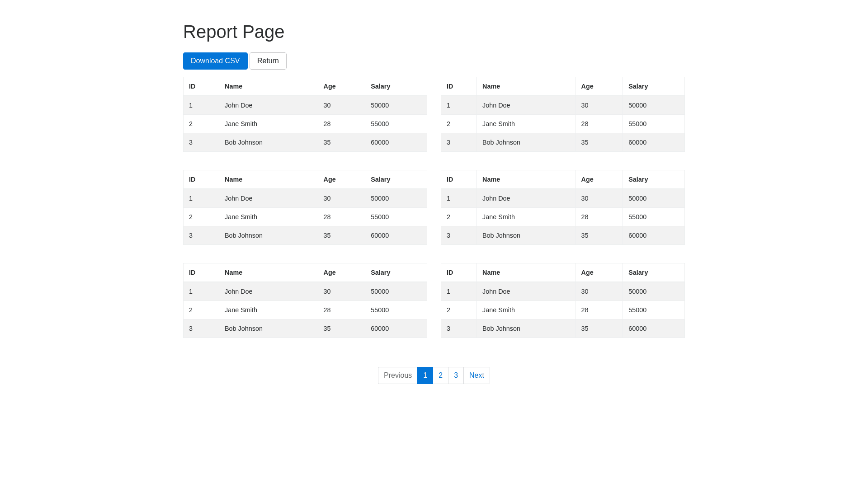
Task: Click 55000 salary in middle-right table
Action: click(637, 217)
